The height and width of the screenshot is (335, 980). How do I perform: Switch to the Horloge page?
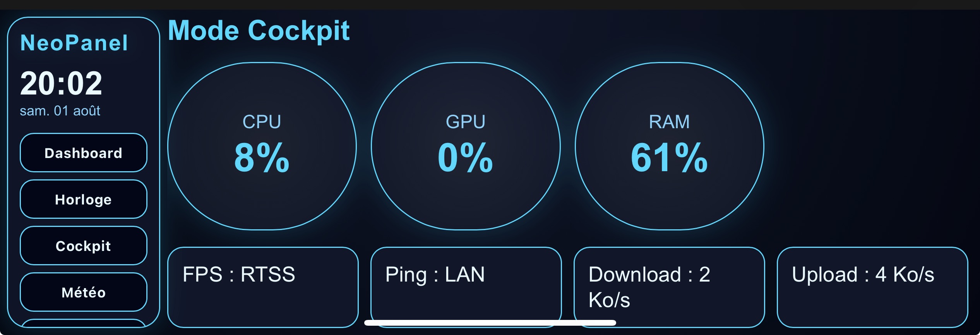pyautogui.click(x=84, y=199)
